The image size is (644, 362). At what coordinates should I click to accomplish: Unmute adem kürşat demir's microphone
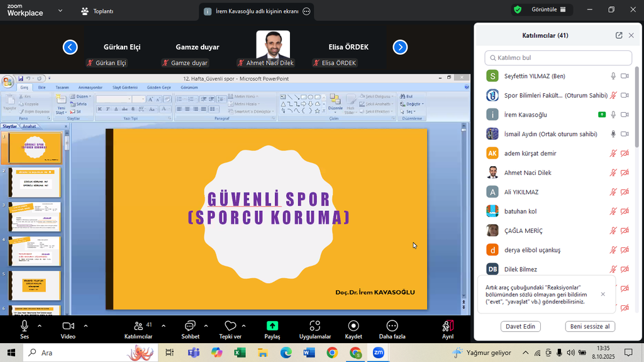point(613,153)
